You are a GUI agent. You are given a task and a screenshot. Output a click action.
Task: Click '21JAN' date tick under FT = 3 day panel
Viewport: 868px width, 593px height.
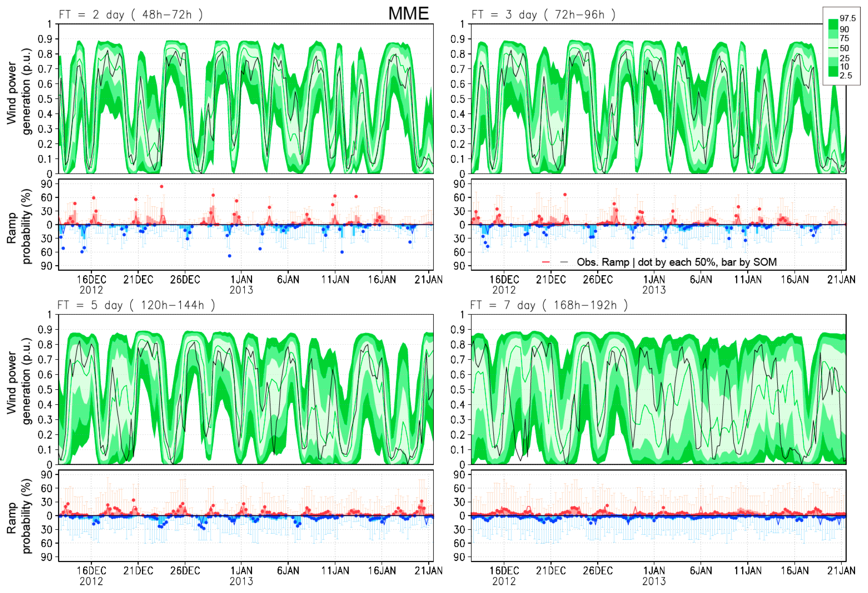click(x=841, y=280)
